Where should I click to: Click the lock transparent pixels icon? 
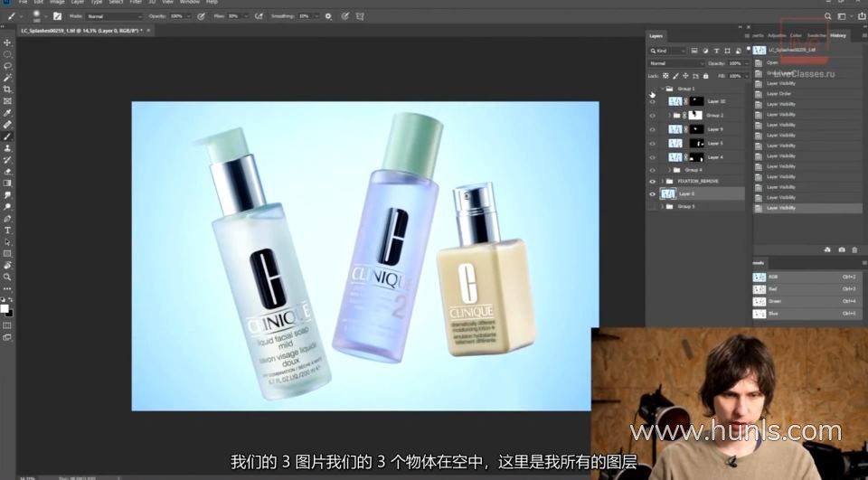(x=665, y=76)
